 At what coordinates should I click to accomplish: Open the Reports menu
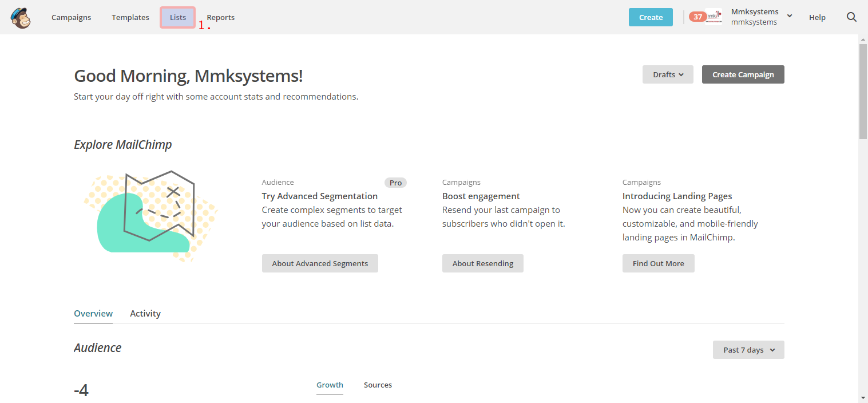click(221, 17)
